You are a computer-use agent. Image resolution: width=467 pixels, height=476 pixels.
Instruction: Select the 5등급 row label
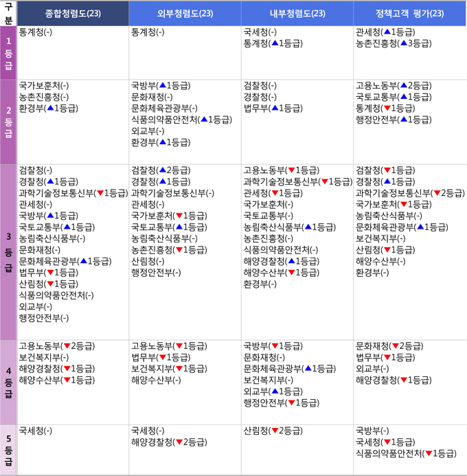8,450
